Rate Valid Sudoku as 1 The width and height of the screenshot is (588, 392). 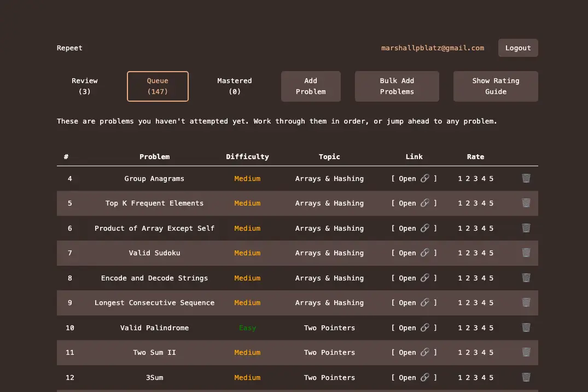[x=460, y=253]
